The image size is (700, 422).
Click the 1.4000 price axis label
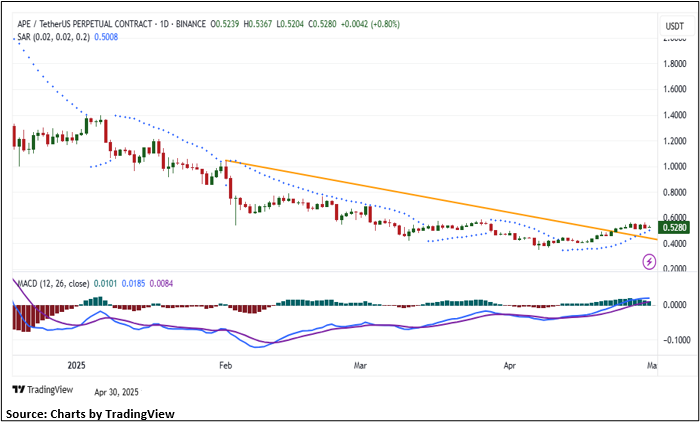click(674, 116)
